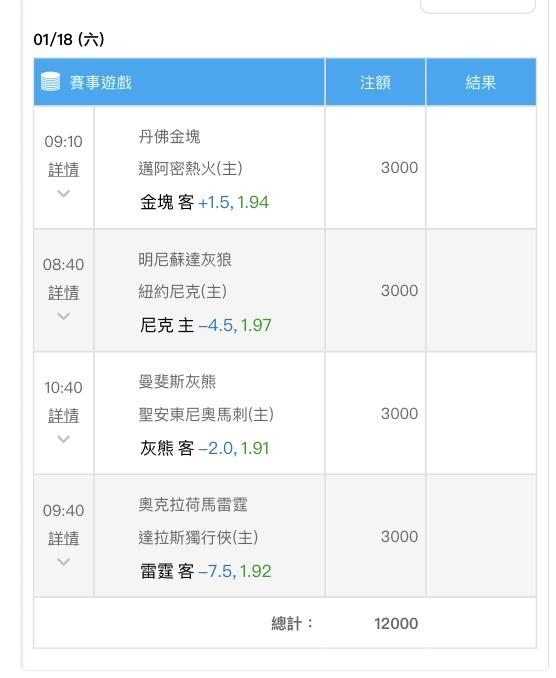Open 詳情 link for 08:40 match
This screenshot has width=556, height=678.
click(x=64, y=292)
